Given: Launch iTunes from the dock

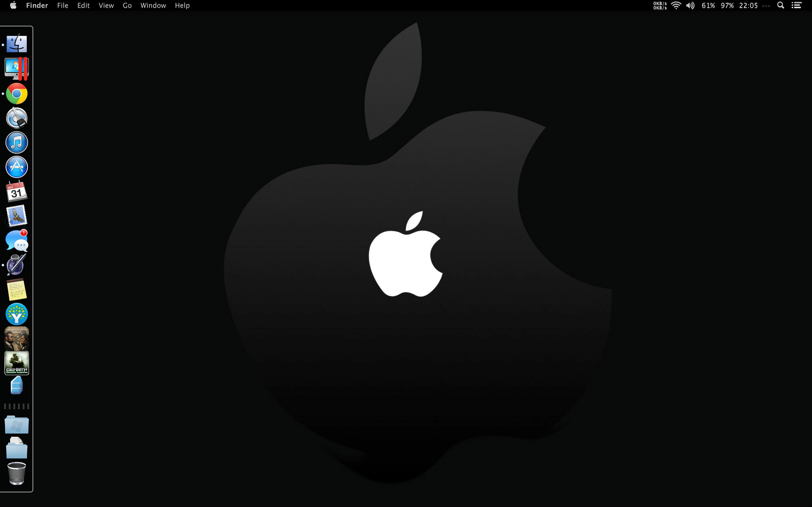Looking at the screenshot, I should coord(16,142).
